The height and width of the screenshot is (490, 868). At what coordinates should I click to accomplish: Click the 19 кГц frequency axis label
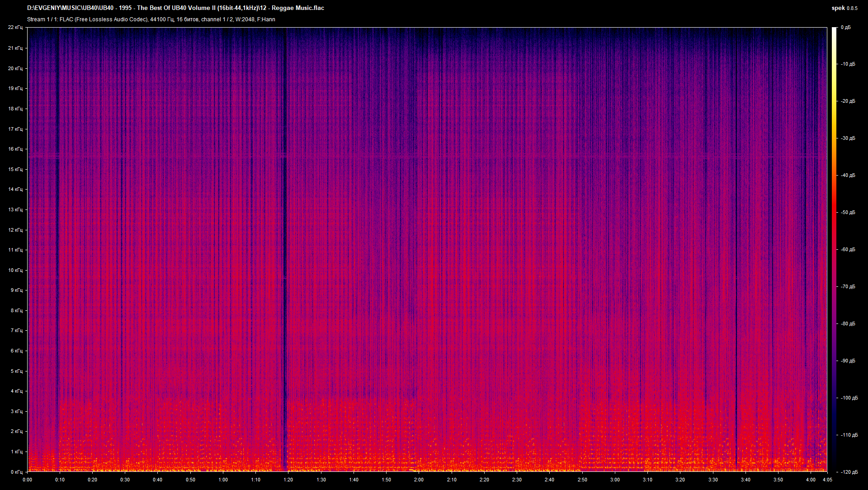pos(15,88)
